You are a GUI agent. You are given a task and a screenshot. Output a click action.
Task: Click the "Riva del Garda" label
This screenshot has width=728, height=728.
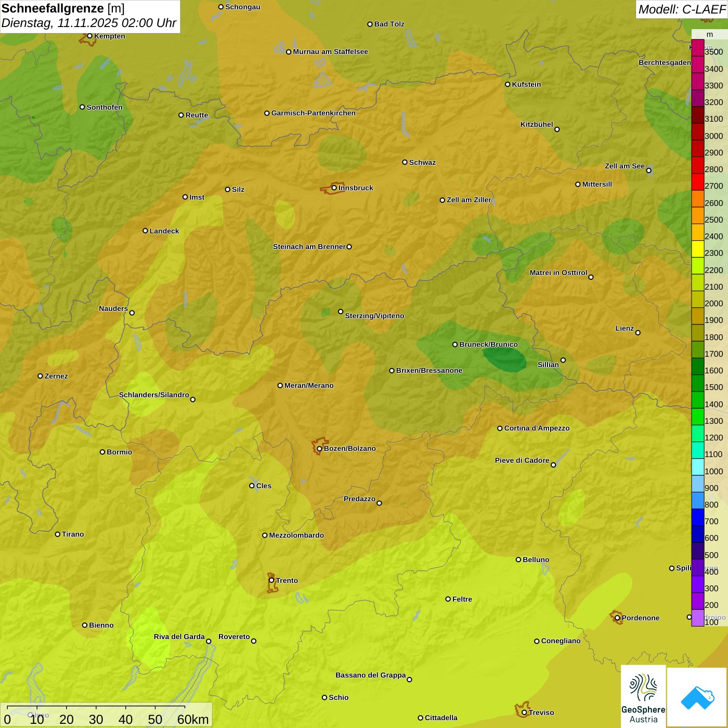coord(179,636)
